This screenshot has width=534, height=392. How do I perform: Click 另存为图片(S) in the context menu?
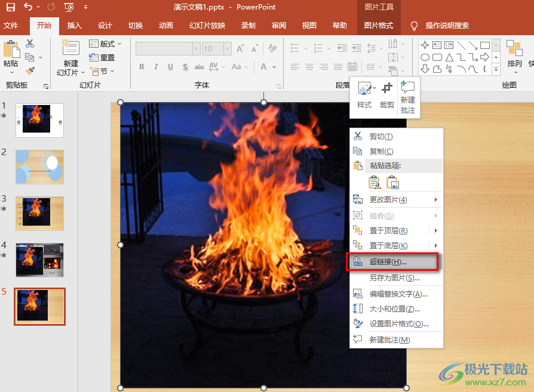click(397, 278)
